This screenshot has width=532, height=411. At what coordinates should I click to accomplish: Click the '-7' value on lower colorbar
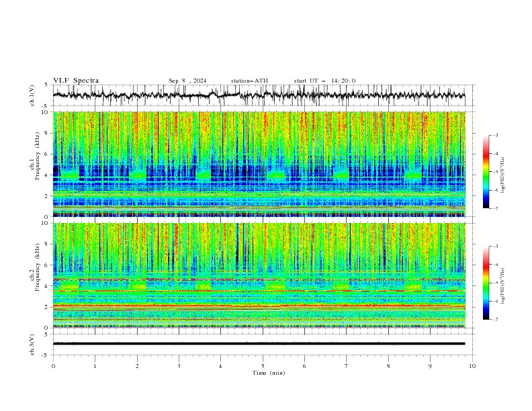pos(495,320)
